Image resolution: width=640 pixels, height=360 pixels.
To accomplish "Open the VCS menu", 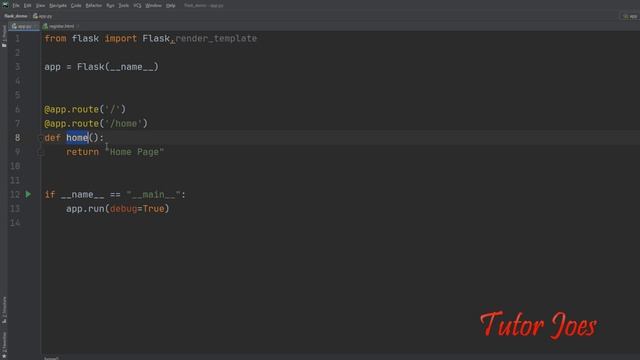I will (x=137, y=6).
